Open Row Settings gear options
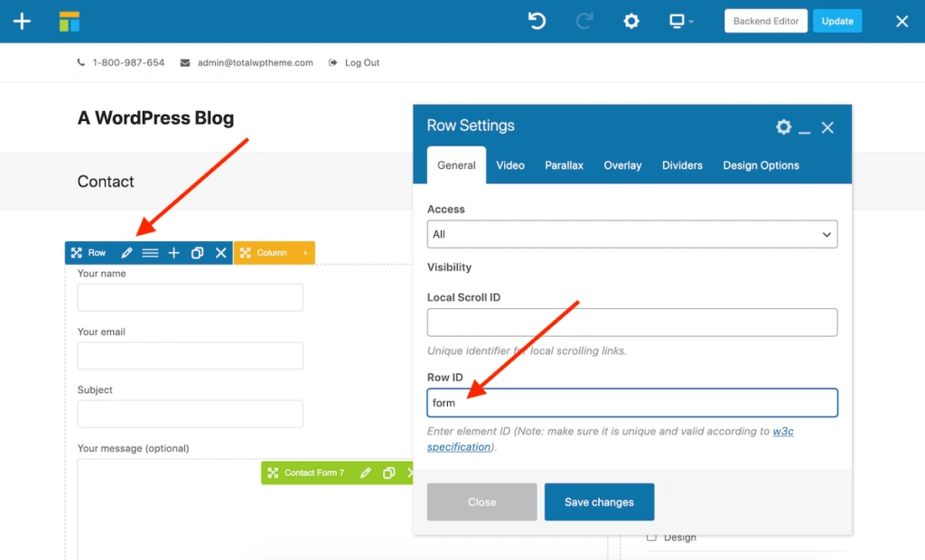Viewport: 925px width, 560px height. [783, 126]
